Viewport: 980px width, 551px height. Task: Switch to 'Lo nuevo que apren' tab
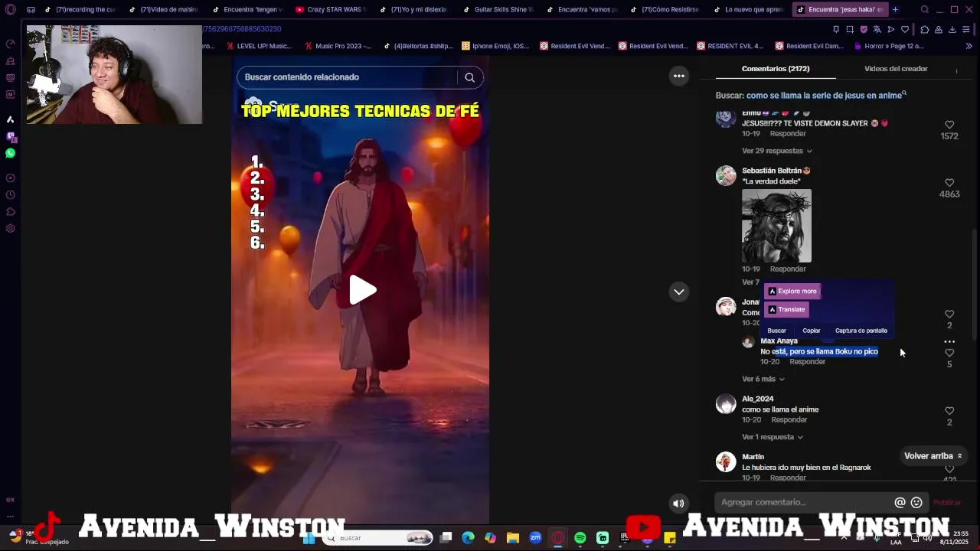749,10
